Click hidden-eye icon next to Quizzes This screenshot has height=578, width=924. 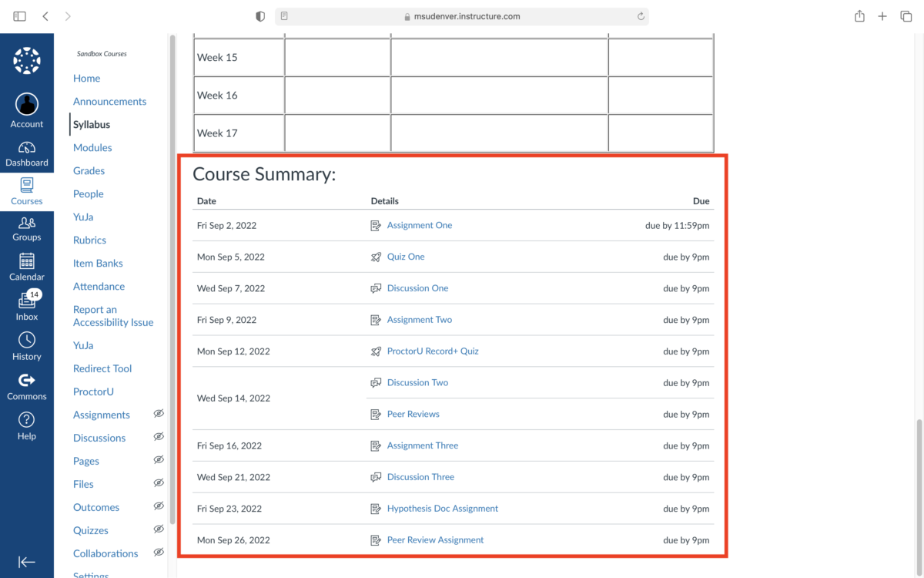pyautogui.click(x=159, y=529)
